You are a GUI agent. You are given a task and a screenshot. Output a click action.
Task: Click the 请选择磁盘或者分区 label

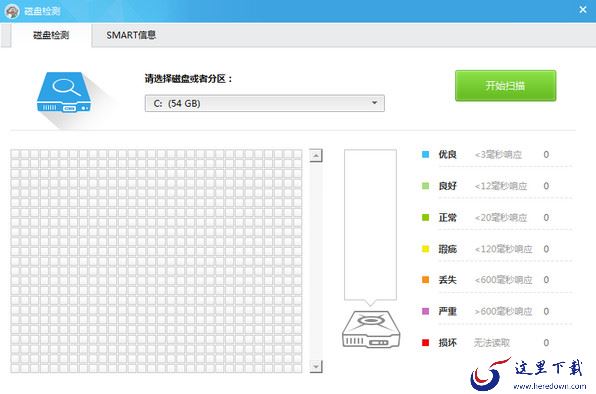click(188, 79)
